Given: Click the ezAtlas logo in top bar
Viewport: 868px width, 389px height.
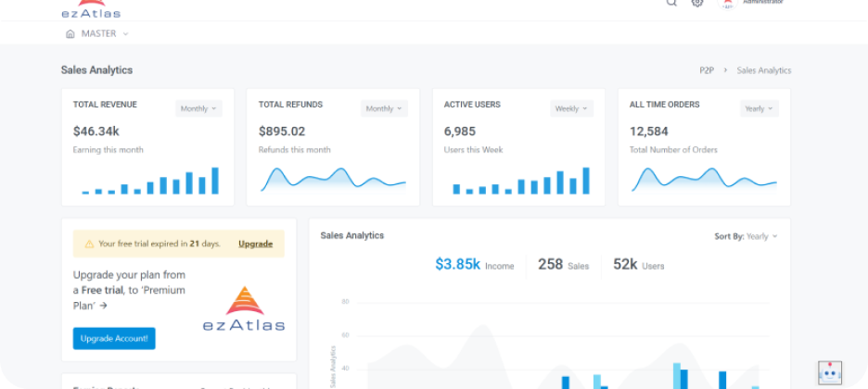Looking at the screenshot, I should [90, 9].
